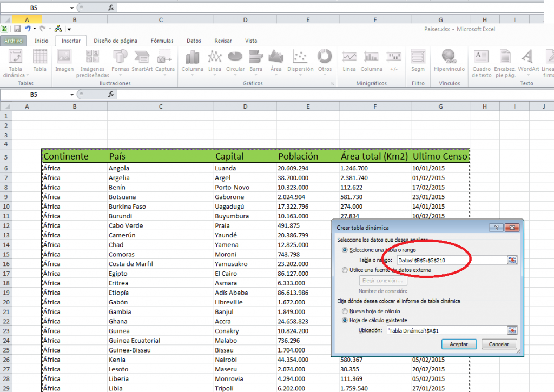Expand the Tabla dinámica dropdown arrow
Viewport: 554px width, 392px height.
tap(27, 75)
